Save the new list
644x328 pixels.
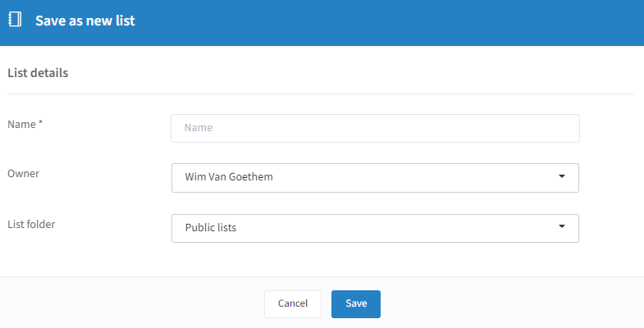click(356, 303)
